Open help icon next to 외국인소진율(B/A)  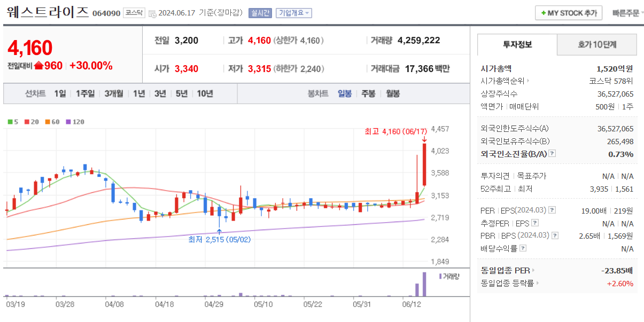(552, 154)
